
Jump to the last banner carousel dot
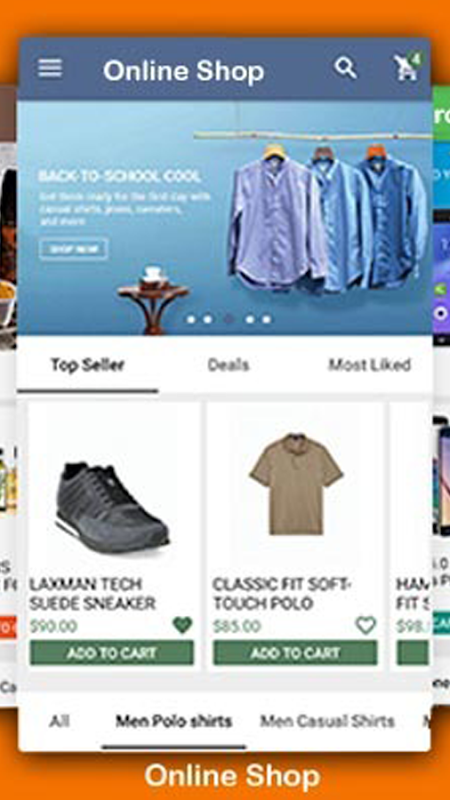pos(266,319)
